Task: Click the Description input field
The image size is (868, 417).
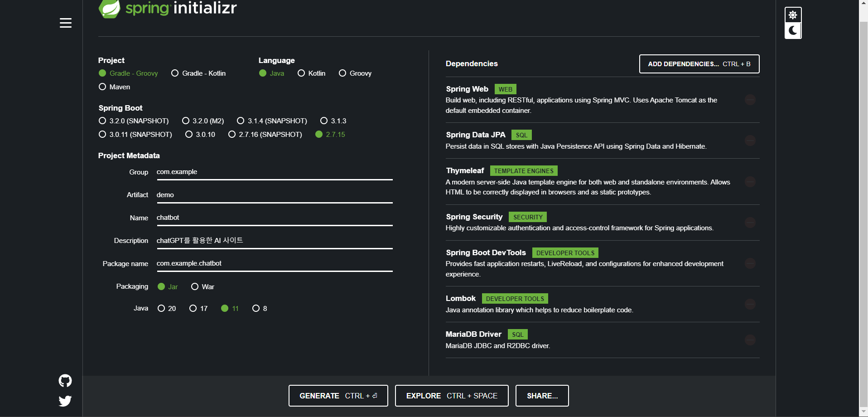Action: click(275, 241)
